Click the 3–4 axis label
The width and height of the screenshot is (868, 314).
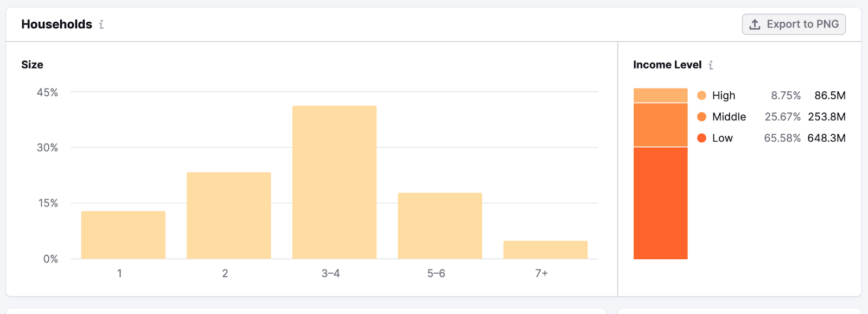tap(330, 273)
